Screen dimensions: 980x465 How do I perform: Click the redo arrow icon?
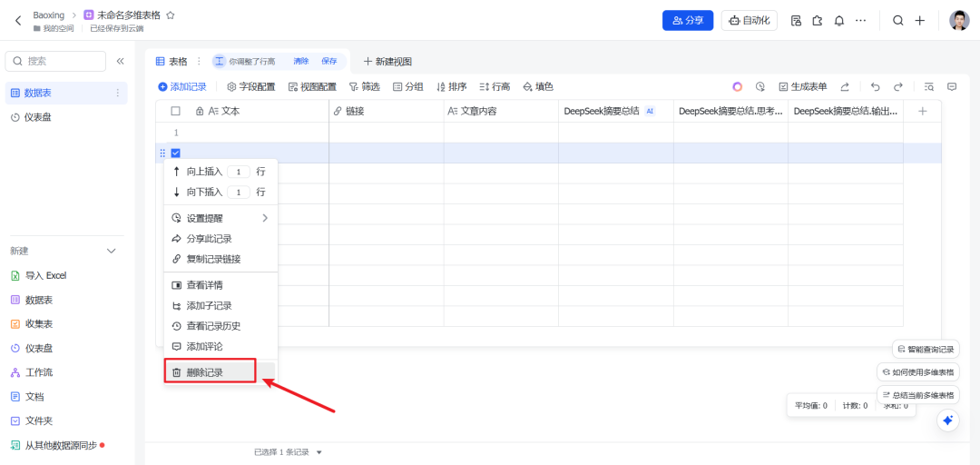898,87
